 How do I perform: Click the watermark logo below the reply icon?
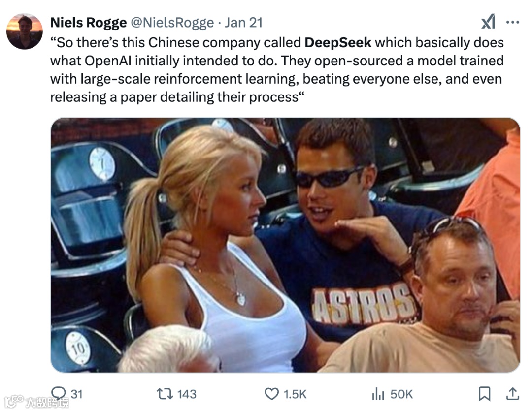tap(36, 403)
